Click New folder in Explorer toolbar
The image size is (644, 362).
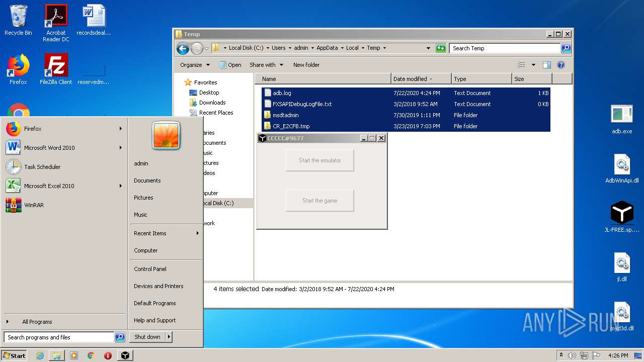306,65
